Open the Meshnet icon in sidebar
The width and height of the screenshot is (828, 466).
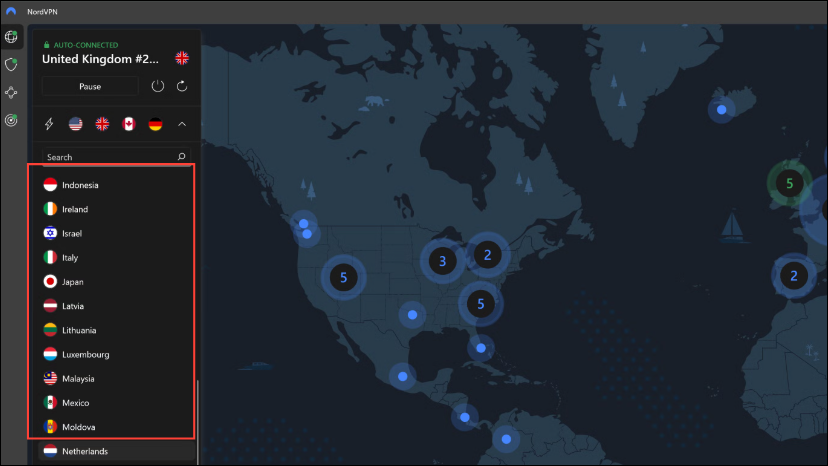(11, 92)
